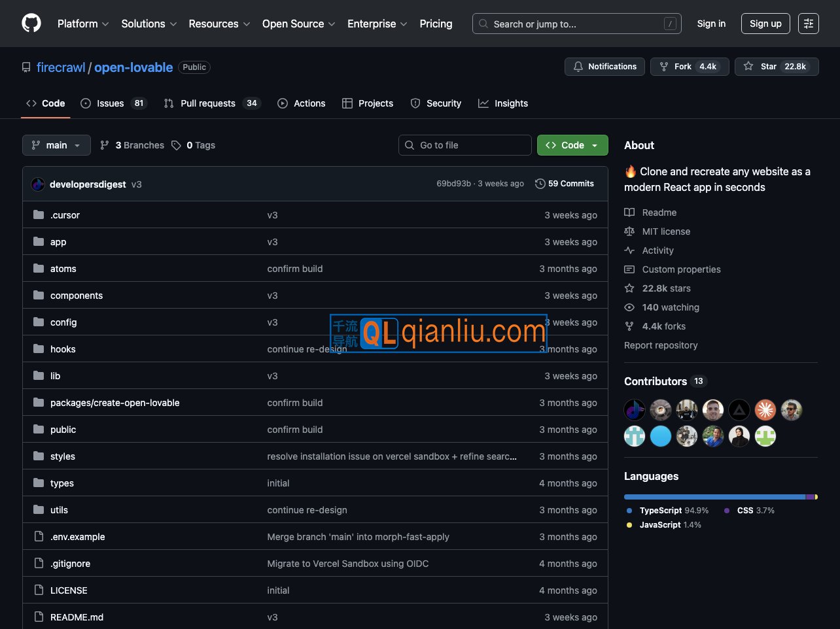Open the 3 Branches link

(x=132, y=145)
